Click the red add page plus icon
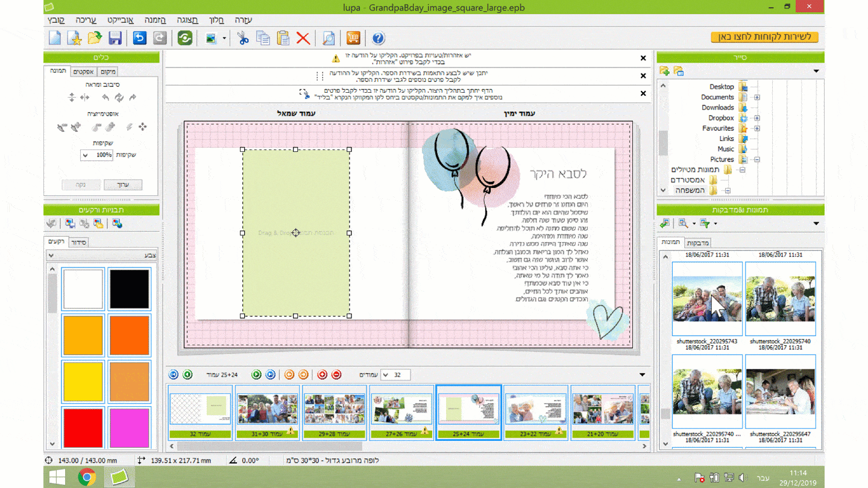Viewport: 868px width, 488px height. pos(322,375)
